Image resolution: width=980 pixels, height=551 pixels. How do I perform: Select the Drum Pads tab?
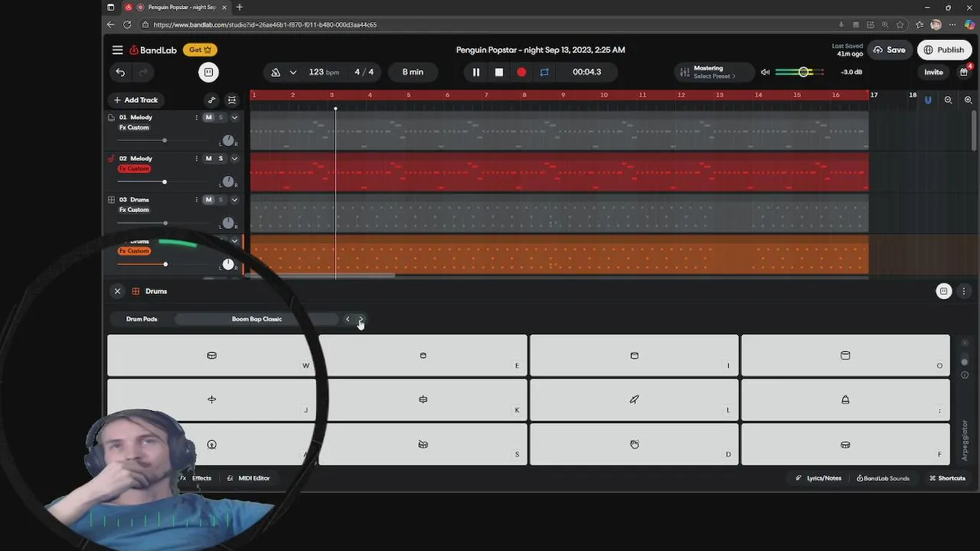[142, 319]
